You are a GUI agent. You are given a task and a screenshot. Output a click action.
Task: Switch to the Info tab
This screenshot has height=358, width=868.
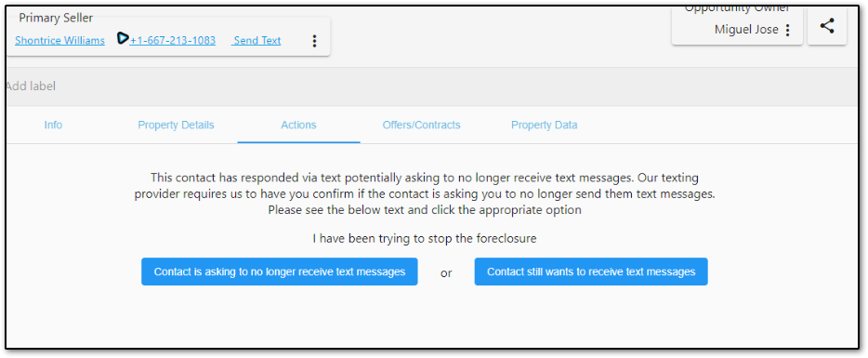click(x=53, y=125)
